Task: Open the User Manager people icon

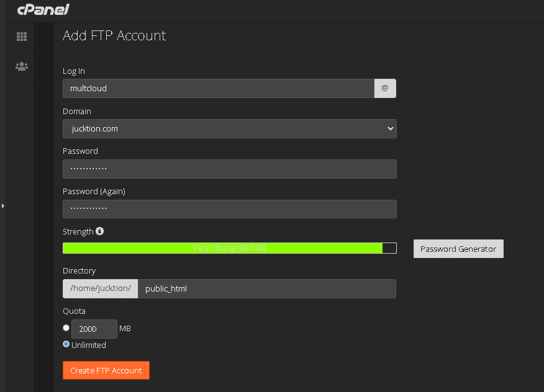Action: [x=22, y=66]
